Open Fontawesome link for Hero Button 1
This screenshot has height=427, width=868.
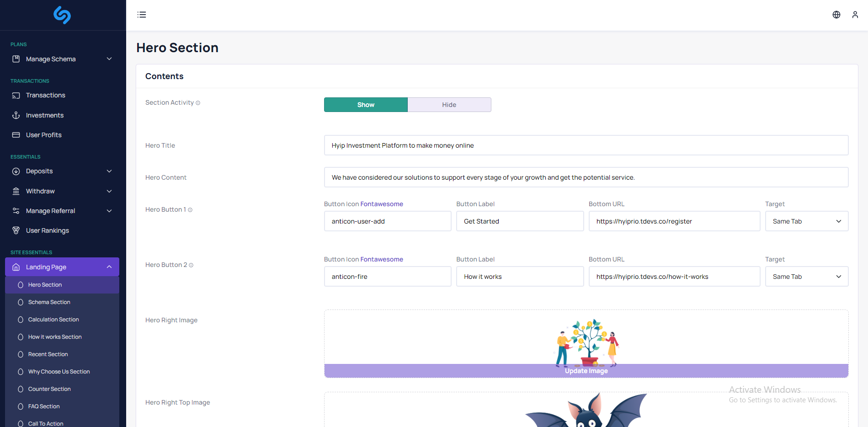(382, 204)
